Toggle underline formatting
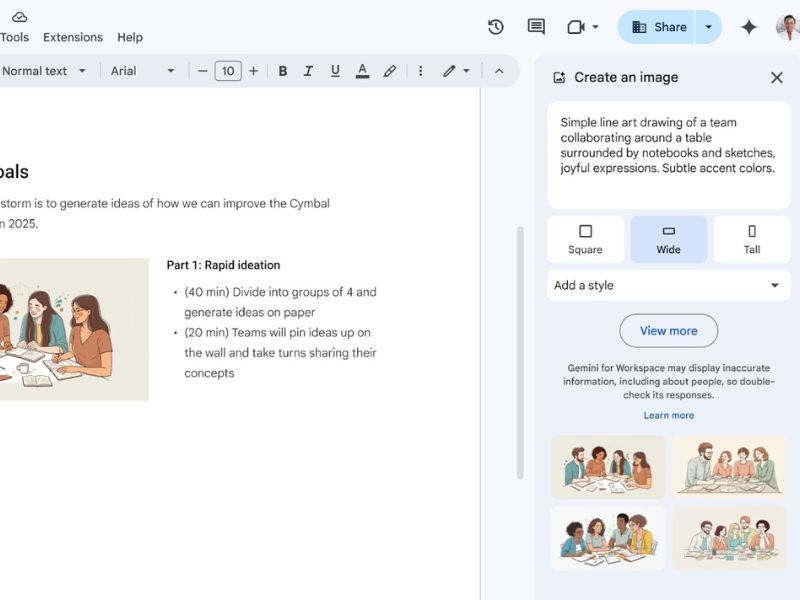The image size is (800, 600). pos(335,71)
